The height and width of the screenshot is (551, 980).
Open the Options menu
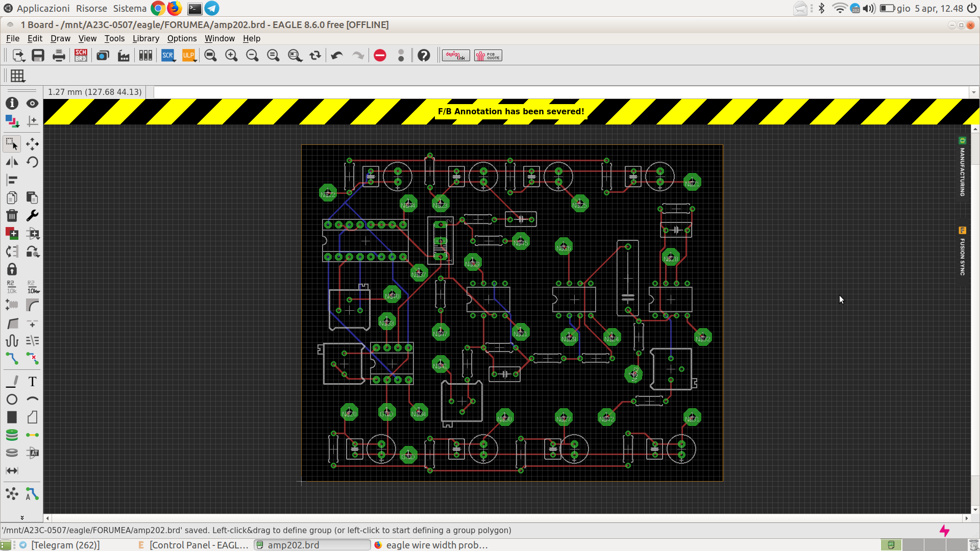182,38
